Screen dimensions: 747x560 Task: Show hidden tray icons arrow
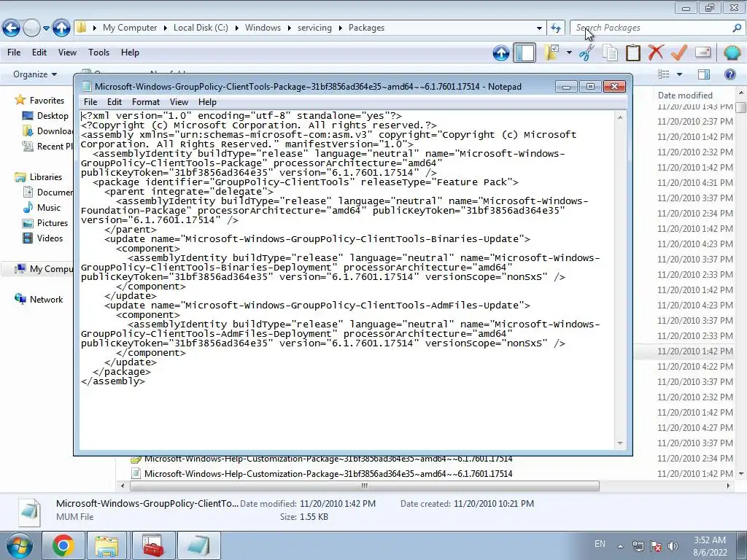coord(620,546)
